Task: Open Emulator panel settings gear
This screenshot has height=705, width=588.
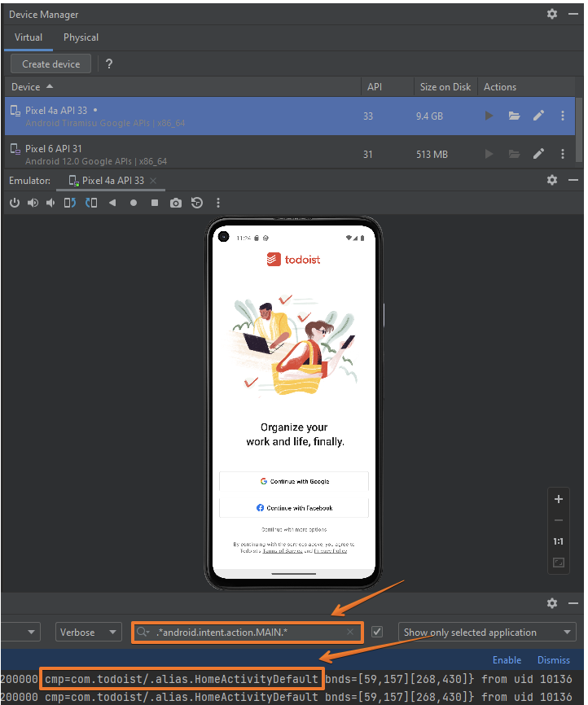Action: 552,180
